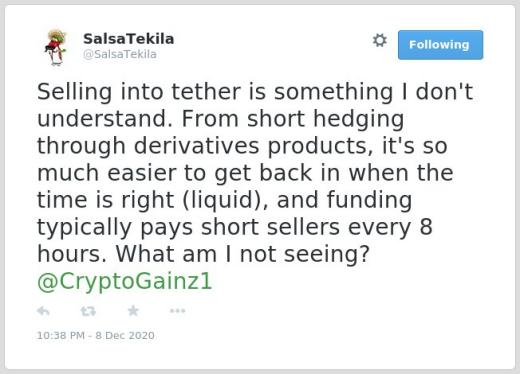This screenshot has width=520, height=374.
Task: Open the three-dot more options menu
Action: point(177,311)
